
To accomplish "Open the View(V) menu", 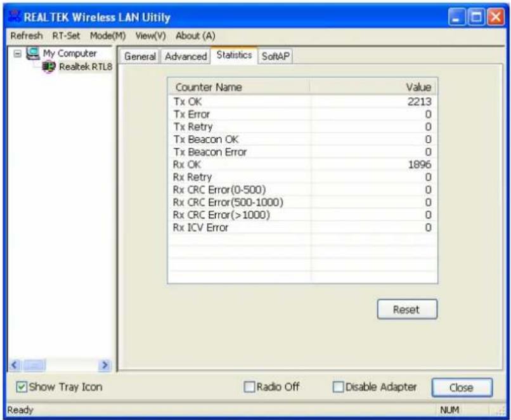I will coord(150,36).
